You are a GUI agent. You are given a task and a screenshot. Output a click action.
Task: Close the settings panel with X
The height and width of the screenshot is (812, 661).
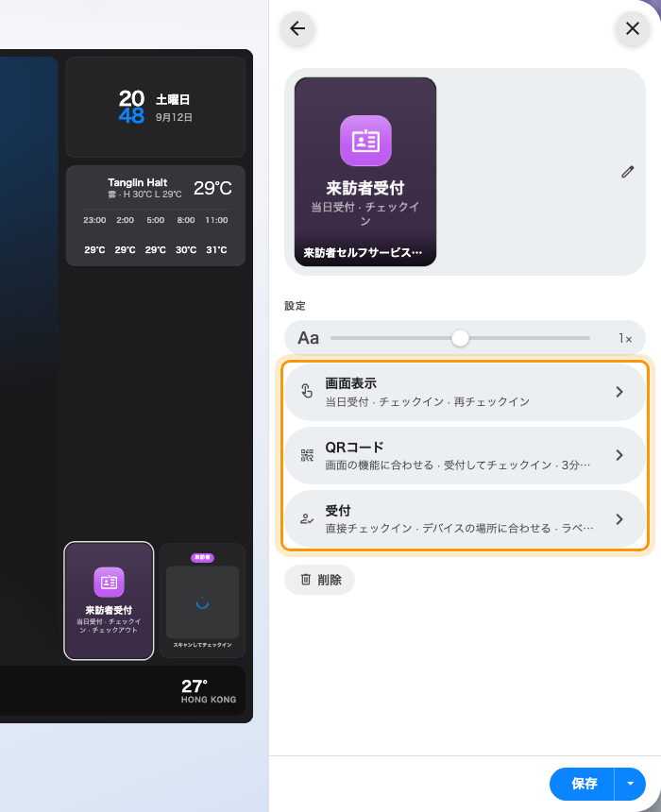[x=632, y=28]
